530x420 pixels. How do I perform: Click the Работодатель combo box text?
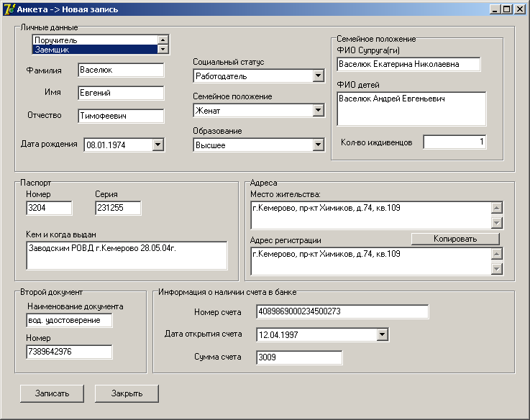[221, 76]
